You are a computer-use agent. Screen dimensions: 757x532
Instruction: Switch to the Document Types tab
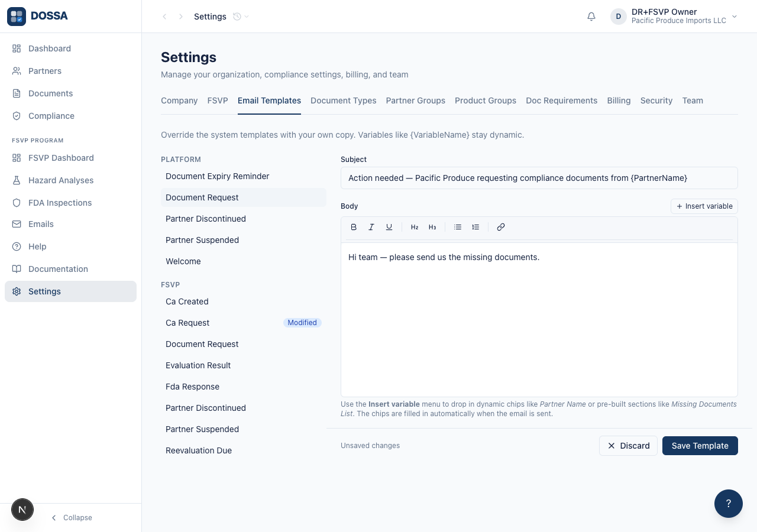click(344, 100)
